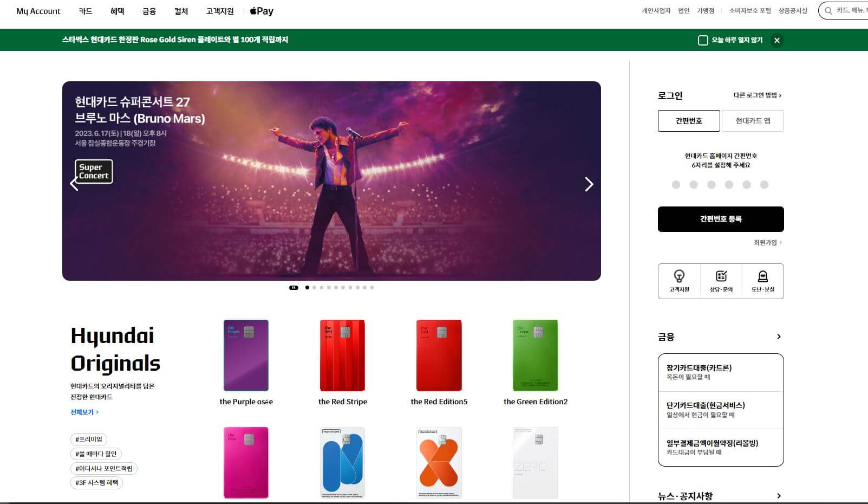Click 개인사업자 top link
The image size is (868, 504).
pyautogui.click(x=656, y=11)
